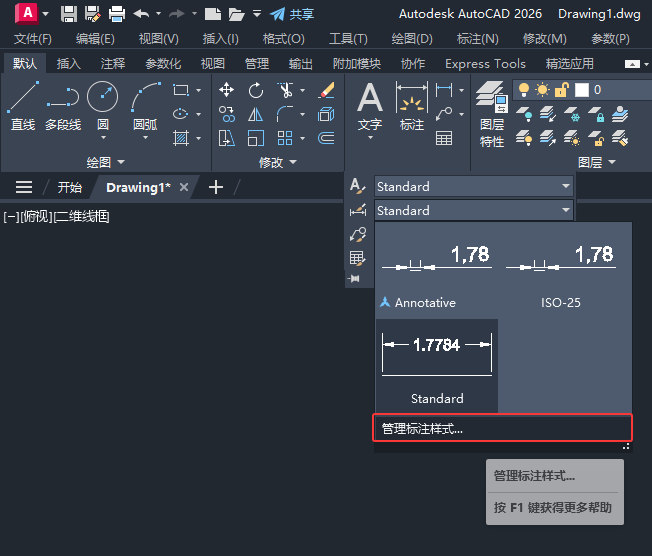Toggle layer 0 lock padlock icon
The width and height of the screenshot is (652, 556).
pos(561,89)
